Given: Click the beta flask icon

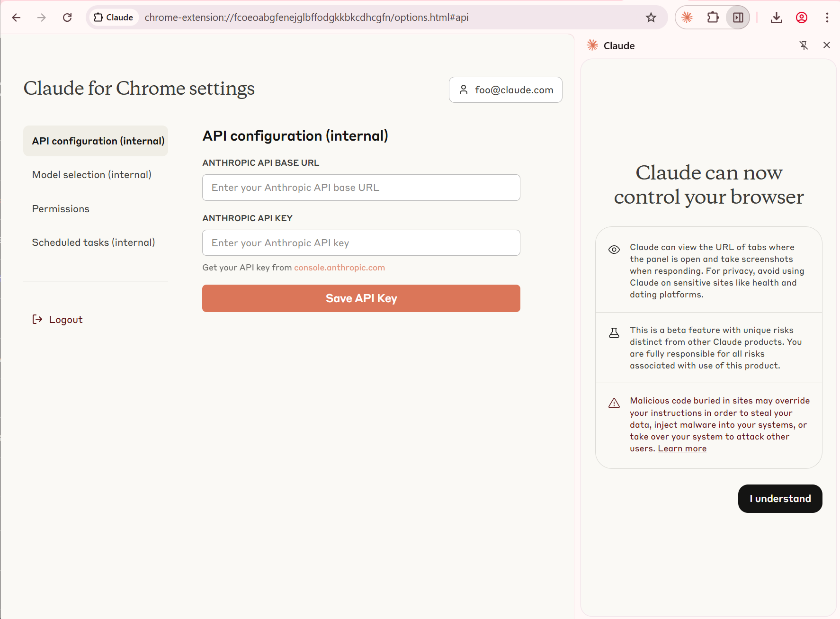Looking at the screenshot, I should point(614,333).
